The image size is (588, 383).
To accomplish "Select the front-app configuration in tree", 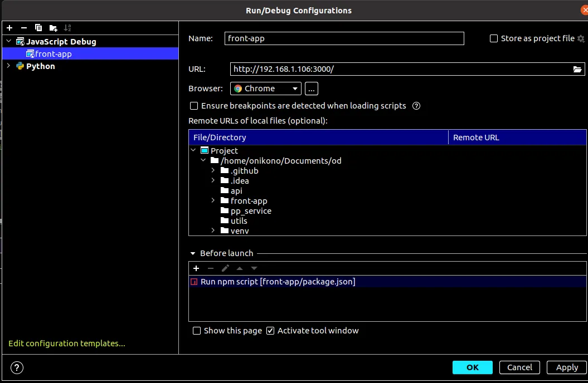I will coord(53,54).
